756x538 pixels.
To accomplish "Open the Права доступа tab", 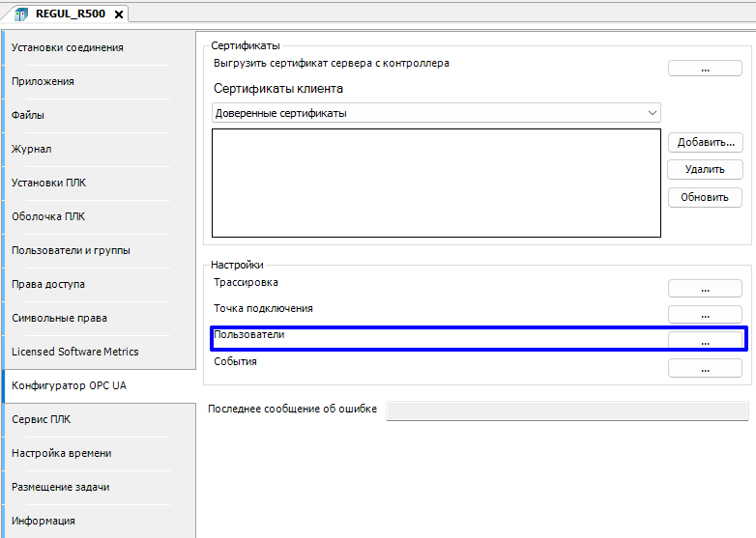I will click(x=48, y=284).
